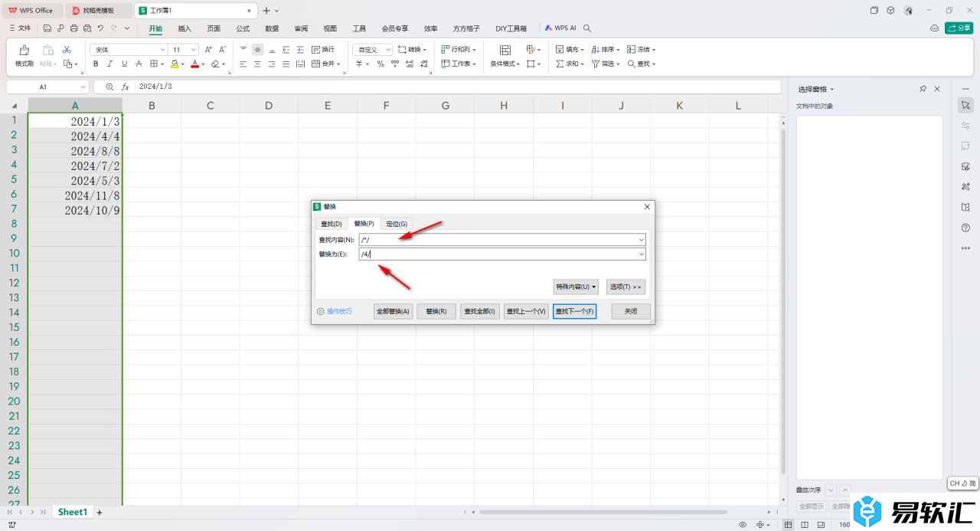The height and width of the screenshot is (531, 980).
Task: Click the help question mark in right sidebar
Action: pos(965,228)
